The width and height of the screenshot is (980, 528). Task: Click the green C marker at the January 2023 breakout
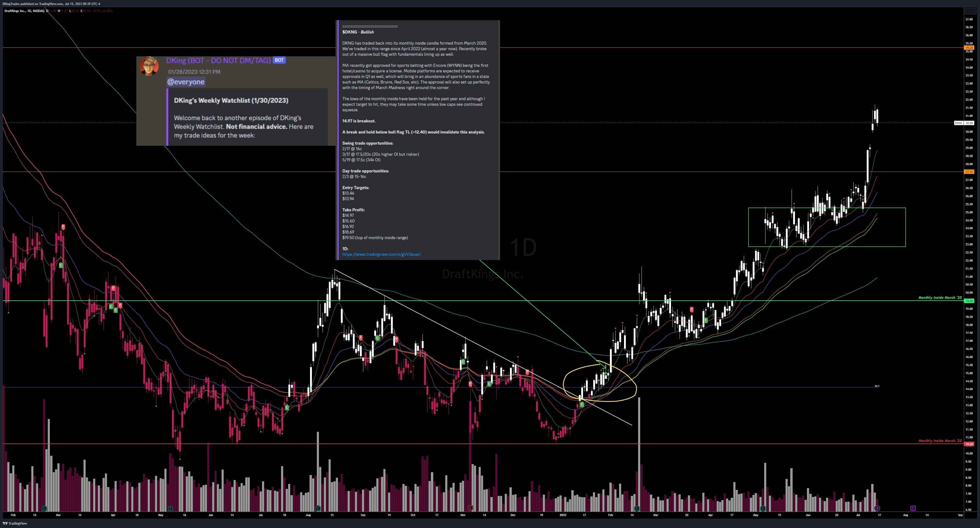tap(582, 404)
